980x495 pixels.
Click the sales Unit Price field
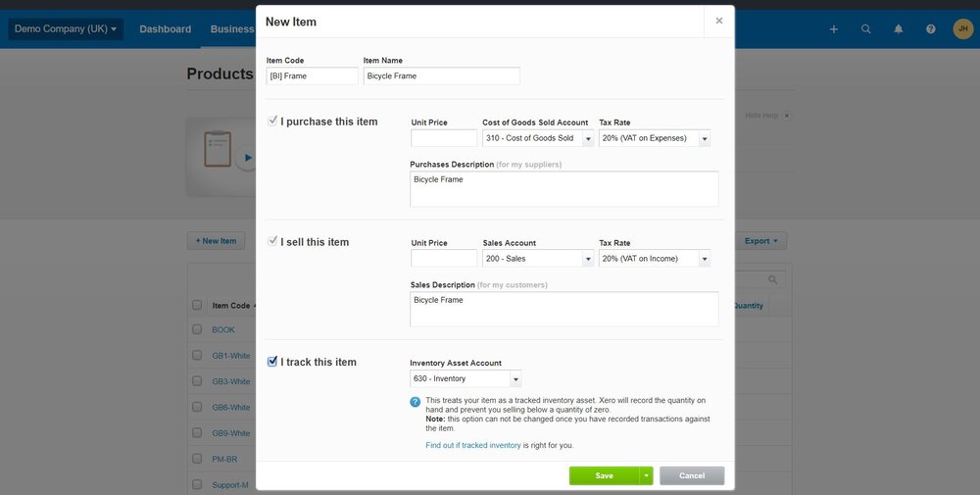tap(444, 258)
